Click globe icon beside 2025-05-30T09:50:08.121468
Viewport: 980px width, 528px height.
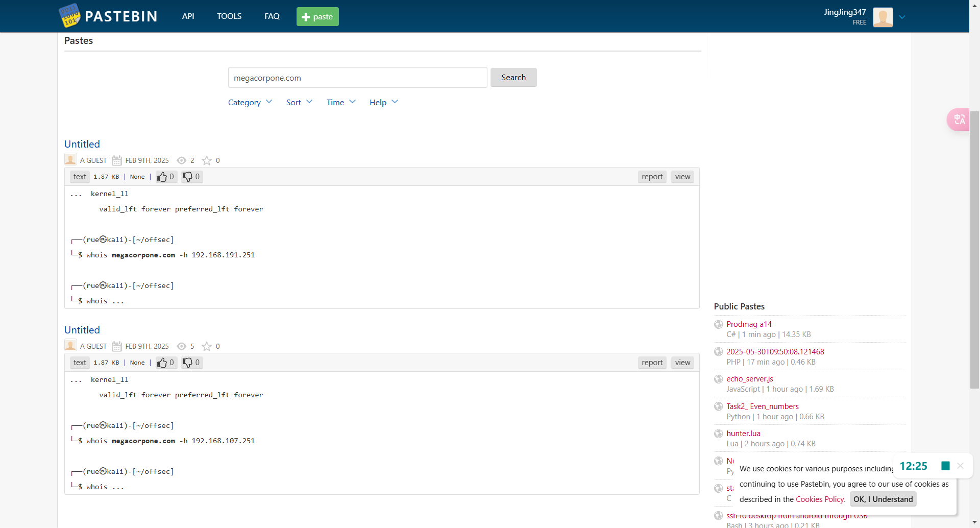pos(718,352)
